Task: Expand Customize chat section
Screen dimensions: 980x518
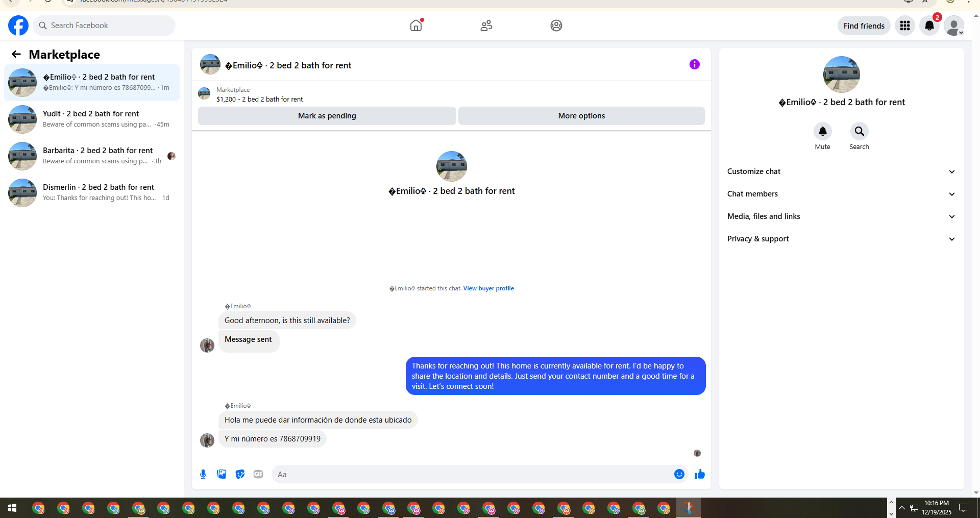Action: click(x=841, y=171)
